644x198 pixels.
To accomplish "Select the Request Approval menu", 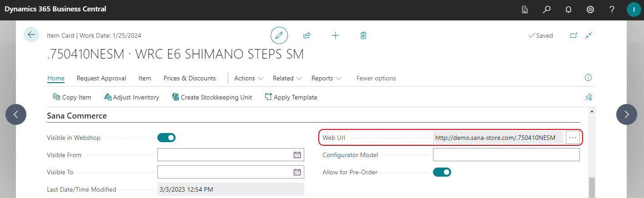I will click(x=101, y=78).
